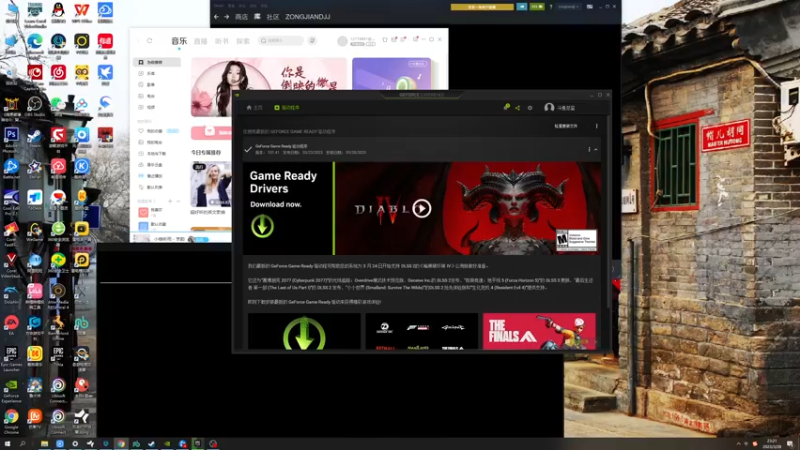This screenshot has height=450, width=800.
Task: Open the pink singer banner in music app
Action: [269, 87]
